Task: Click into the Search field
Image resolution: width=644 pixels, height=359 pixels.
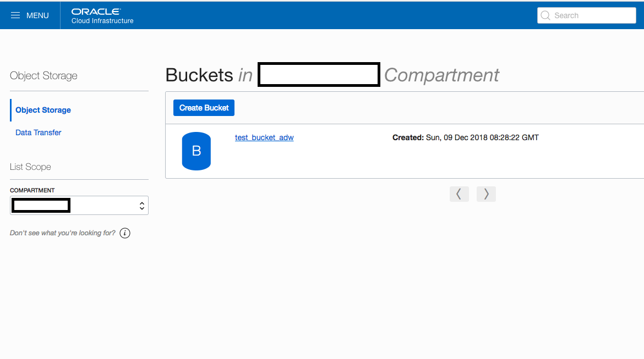Action: [x=587, y=15]
